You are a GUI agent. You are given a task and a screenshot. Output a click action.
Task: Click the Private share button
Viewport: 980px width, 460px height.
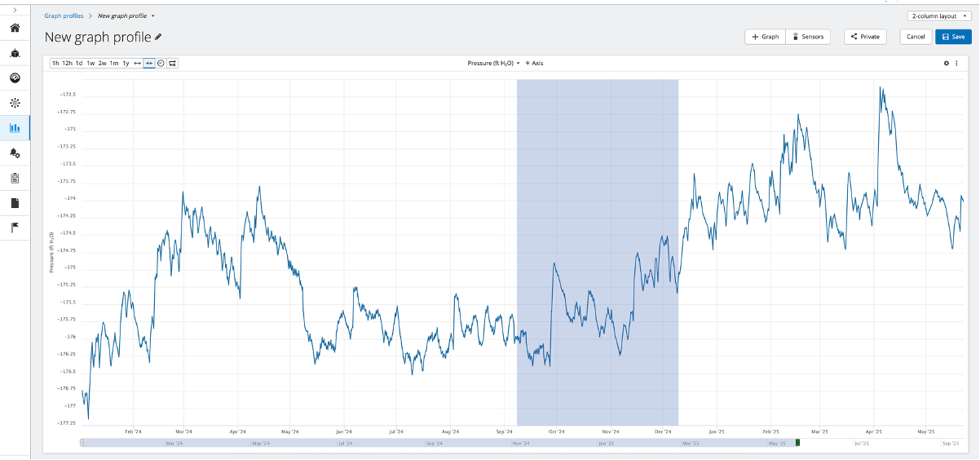point(865,37)
